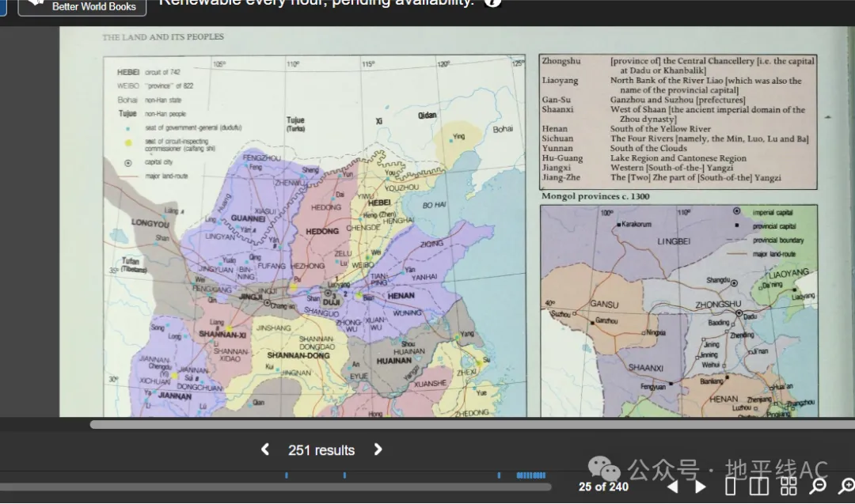This screenshot has height=504, width=855.
Task: Click the 25 of 240 page indicator
Action: 603,487
